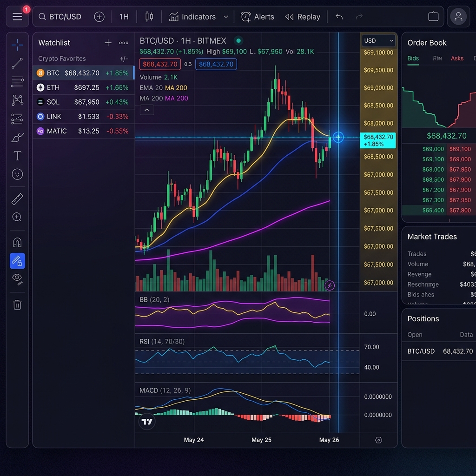Click the purple lightning event marker

(330, 285)
